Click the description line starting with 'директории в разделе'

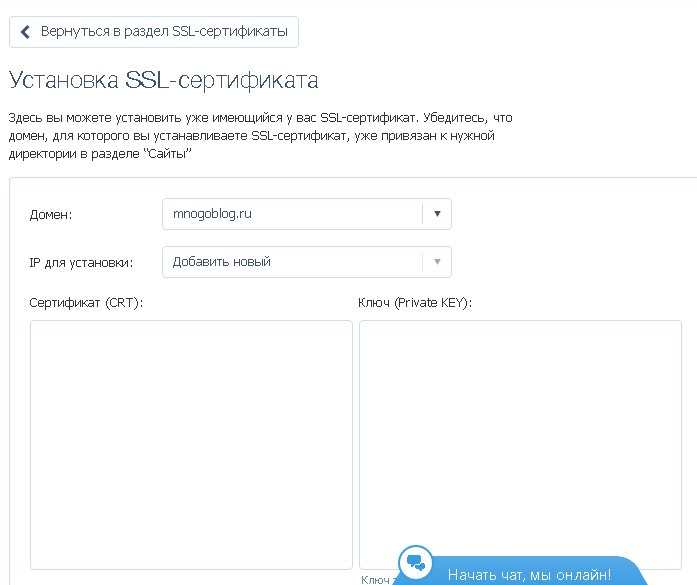coord(99,155)
